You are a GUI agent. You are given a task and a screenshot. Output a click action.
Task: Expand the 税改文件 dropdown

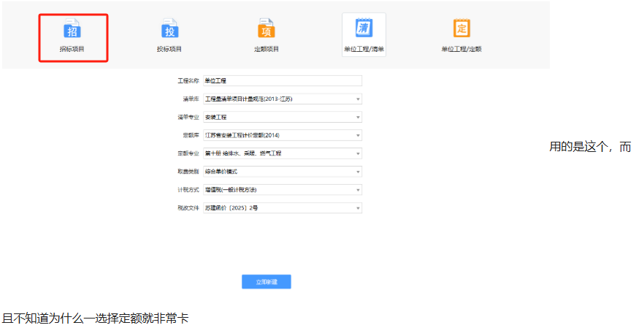tap(283, 208)
